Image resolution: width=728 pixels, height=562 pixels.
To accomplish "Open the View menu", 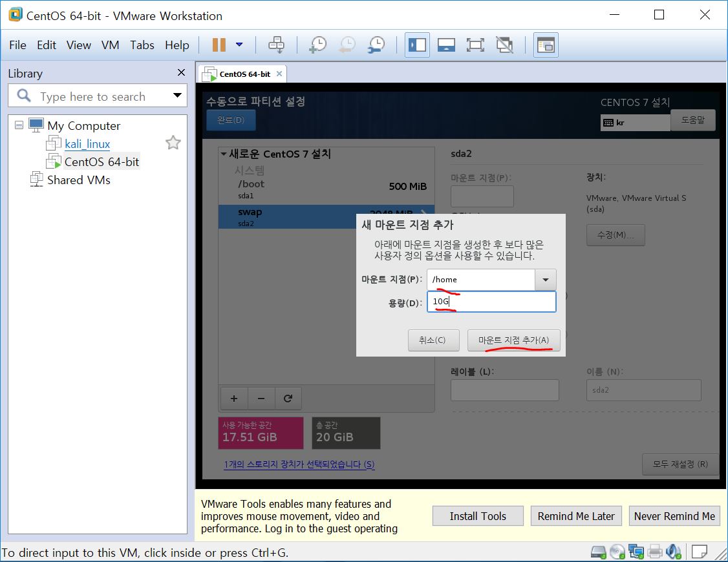I will (78, 45).
